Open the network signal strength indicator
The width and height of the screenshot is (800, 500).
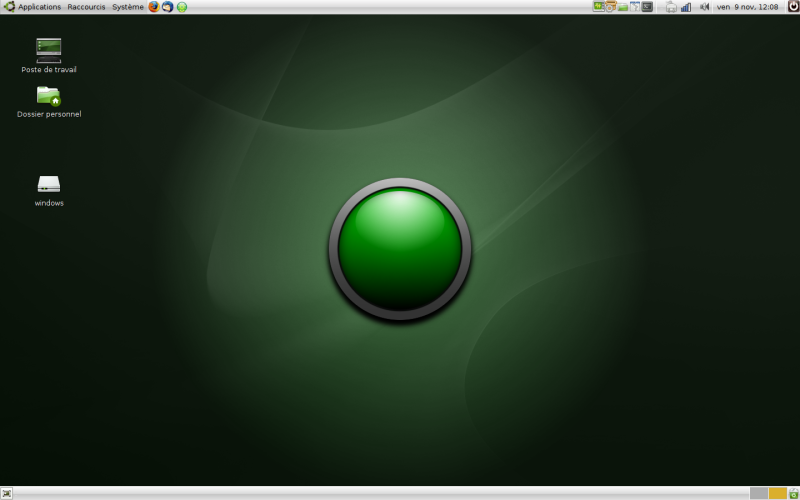coord(686,7)
